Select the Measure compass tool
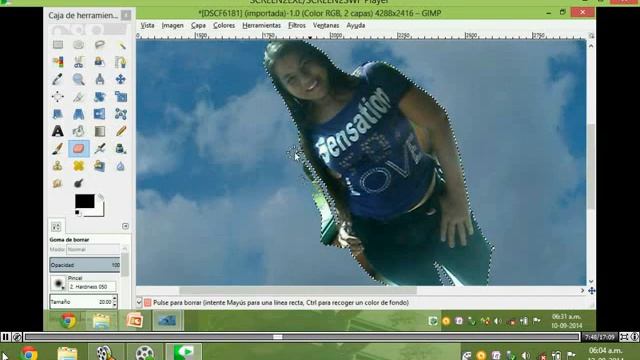Screen dimensions: 640x360 (100, 79)
